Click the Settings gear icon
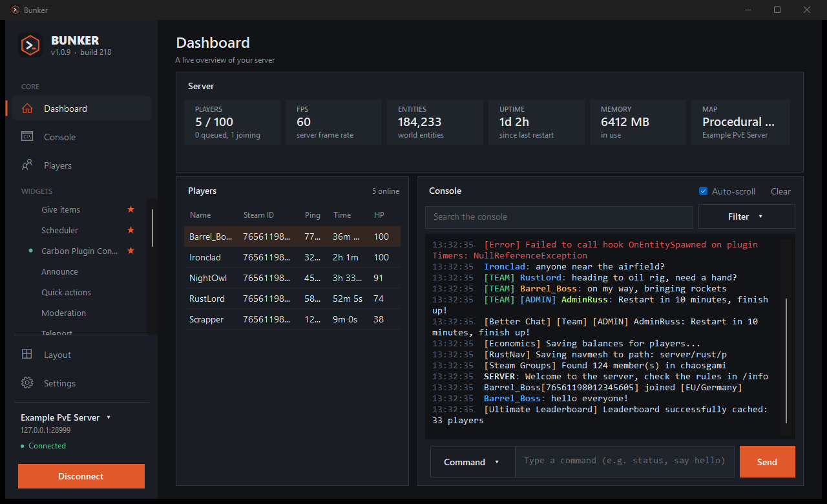827x504 pixels. pyautogui.click(x=27, y=383)
